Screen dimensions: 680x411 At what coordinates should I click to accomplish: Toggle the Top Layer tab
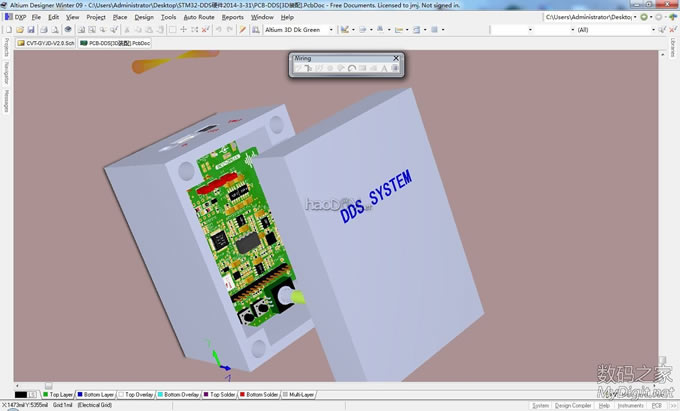click(58, 395)
